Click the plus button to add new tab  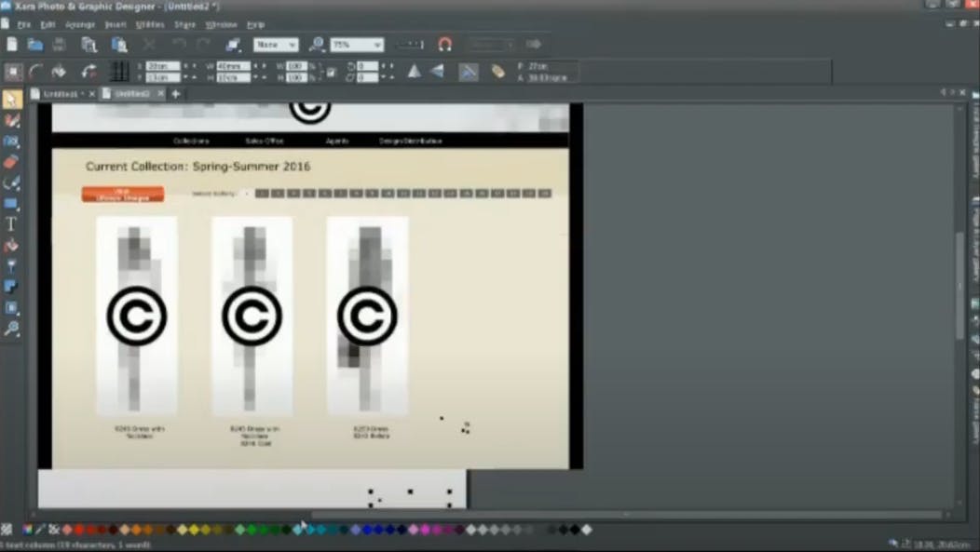[175, 94]
